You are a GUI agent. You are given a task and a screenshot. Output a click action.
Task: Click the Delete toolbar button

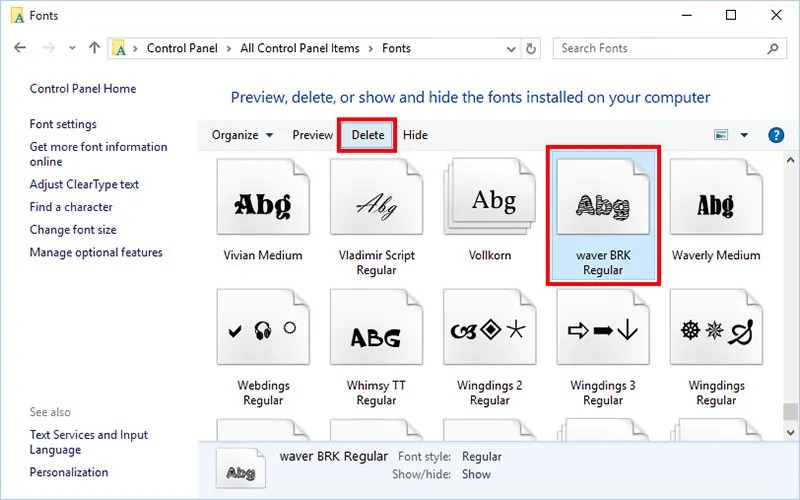pyautogui.click(x=367, y=135)
